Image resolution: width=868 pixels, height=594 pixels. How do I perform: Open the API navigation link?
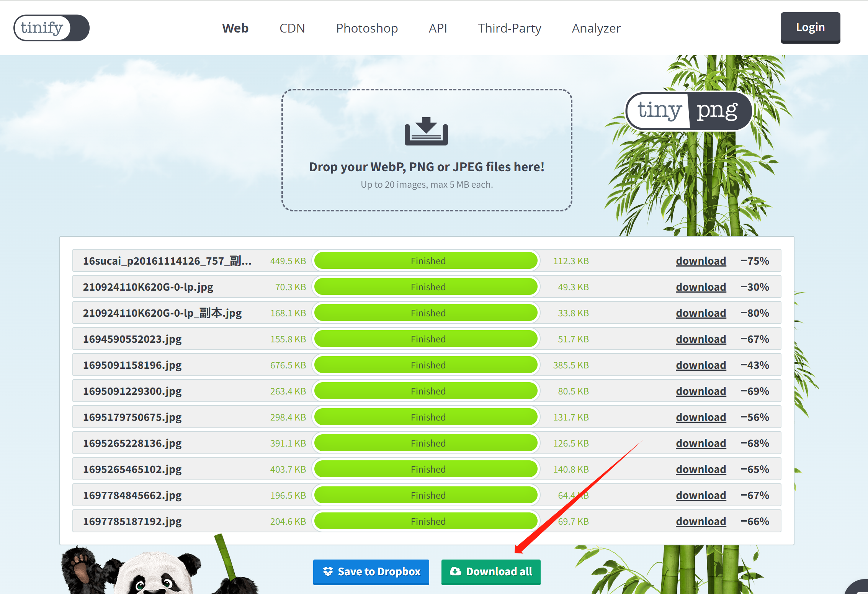click(438, 28)
